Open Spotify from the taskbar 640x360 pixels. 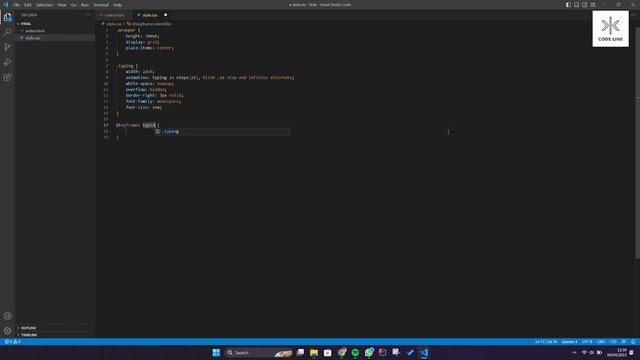point(355,353)
